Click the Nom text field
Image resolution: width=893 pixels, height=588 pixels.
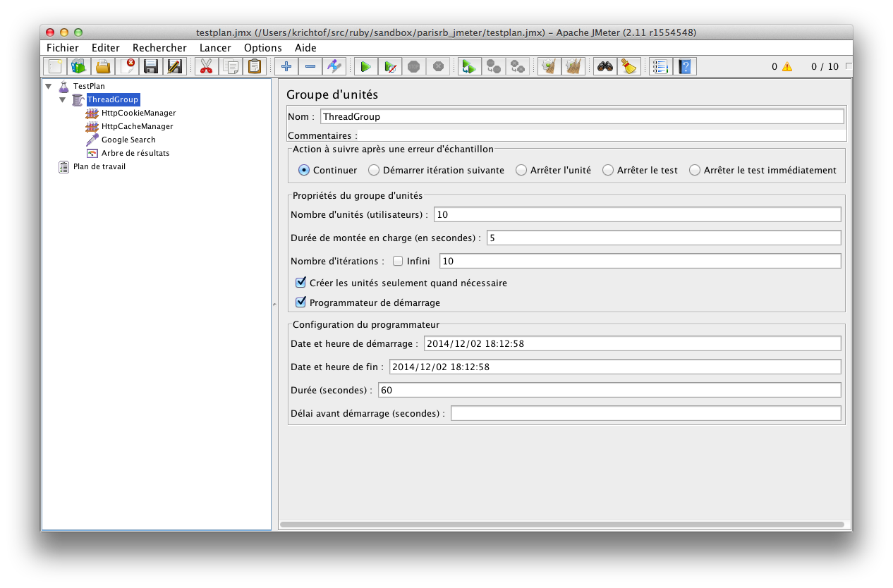[582, 116]
